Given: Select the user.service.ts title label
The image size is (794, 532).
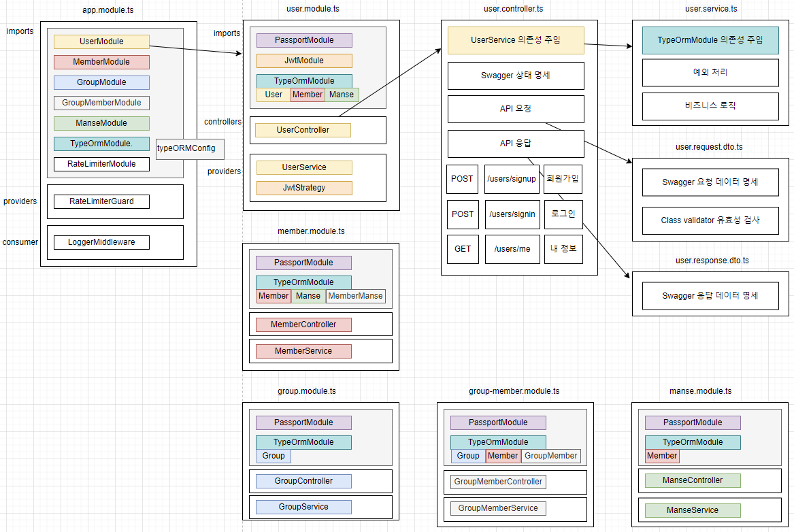Looking at the screenshot, I should click(x=711, y=9).
